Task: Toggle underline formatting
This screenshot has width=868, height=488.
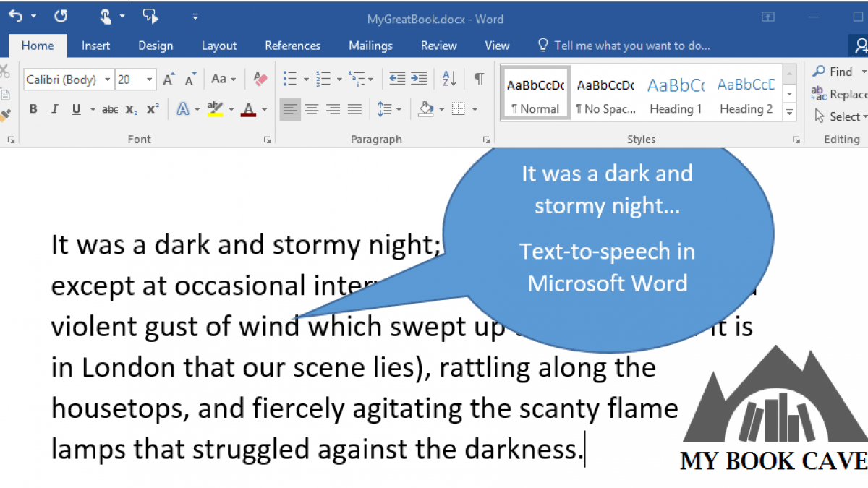Action: point(75,108)
